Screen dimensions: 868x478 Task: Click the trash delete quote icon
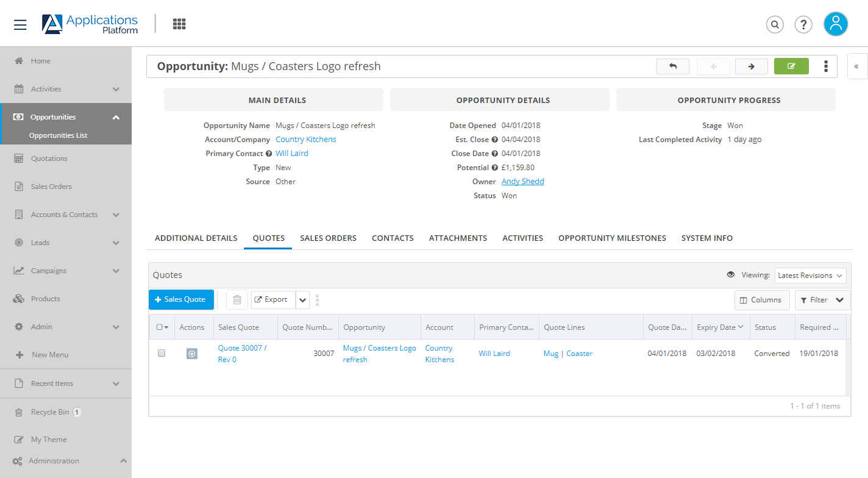[237, 300]
